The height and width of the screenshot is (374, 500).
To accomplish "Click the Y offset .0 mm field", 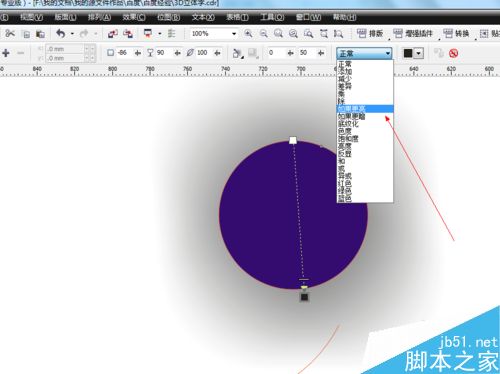I will pyautogui.click(x=65, y=58).
